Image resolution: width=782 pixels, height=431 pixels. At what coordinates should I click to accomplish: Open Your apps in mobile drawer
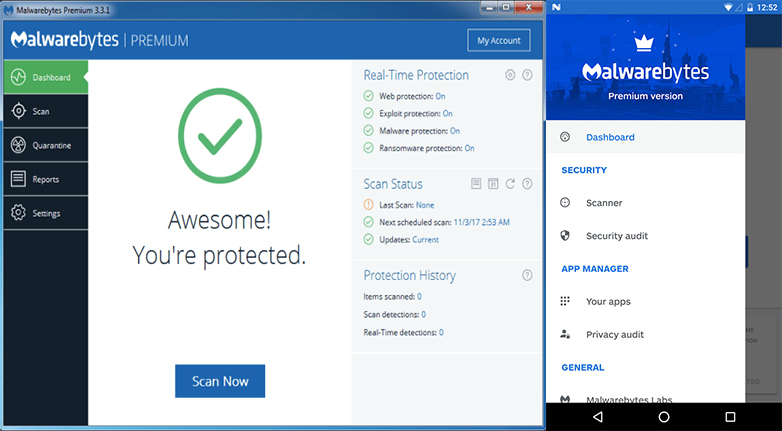(645, 302)
